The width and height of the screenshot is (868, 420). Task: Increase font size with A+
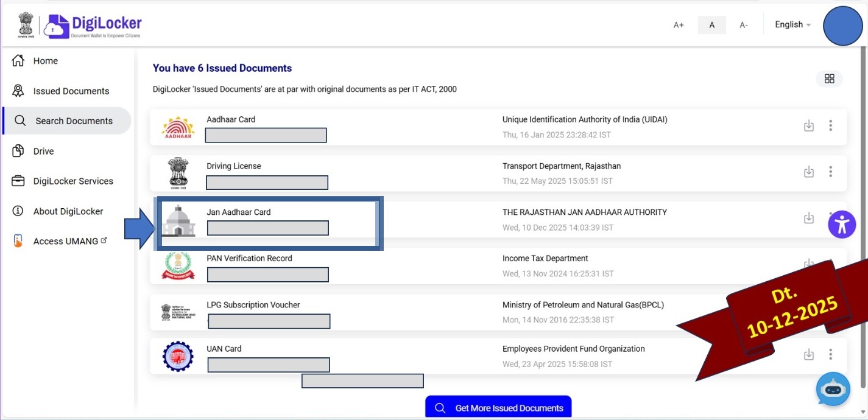(679, 25)
